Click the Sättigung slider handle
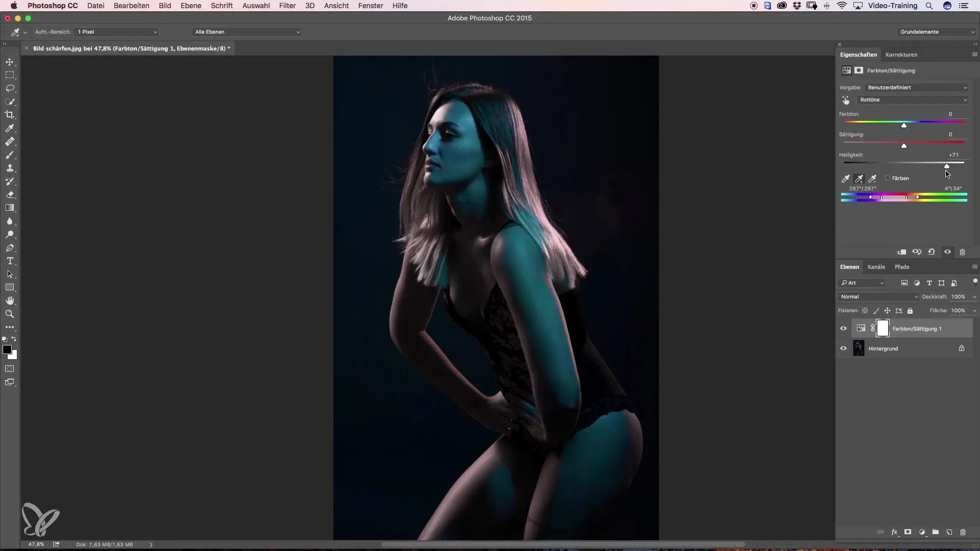The image size is (980, 551). click(904, 145)
